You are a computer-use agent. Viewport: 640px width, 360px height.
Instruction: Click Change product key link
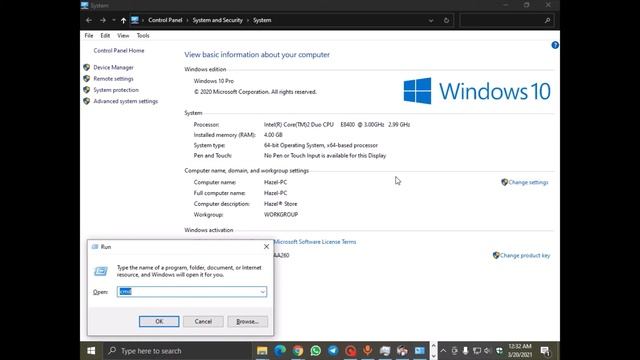[525, 256]
